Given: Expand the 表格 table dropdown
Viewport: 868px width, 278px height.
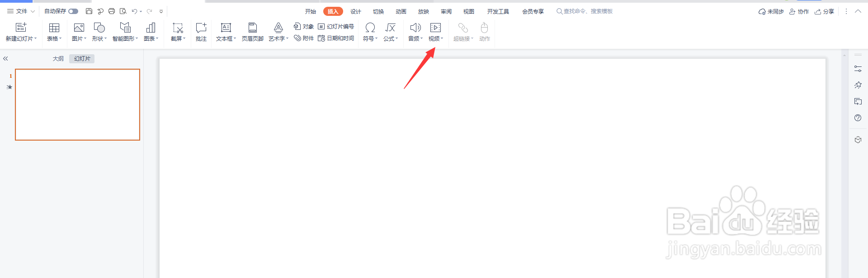Looking at the screenshot, I should tap(61, 38).
